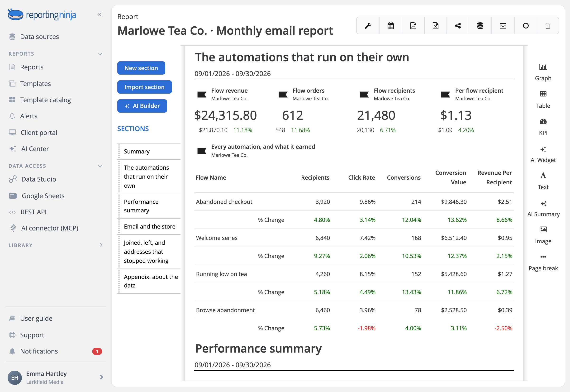This screenshot has width=570, height=392.
Task: Click the Abandoned checkout table row
Action: pyautogui.click(x=354, y=202)
